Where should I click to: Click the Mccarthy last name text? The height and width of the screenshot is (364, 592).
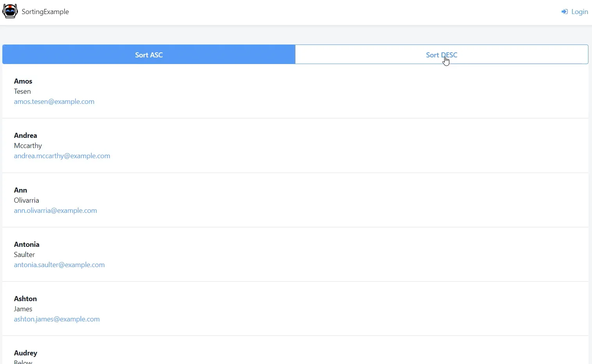[x=28, y=146]
